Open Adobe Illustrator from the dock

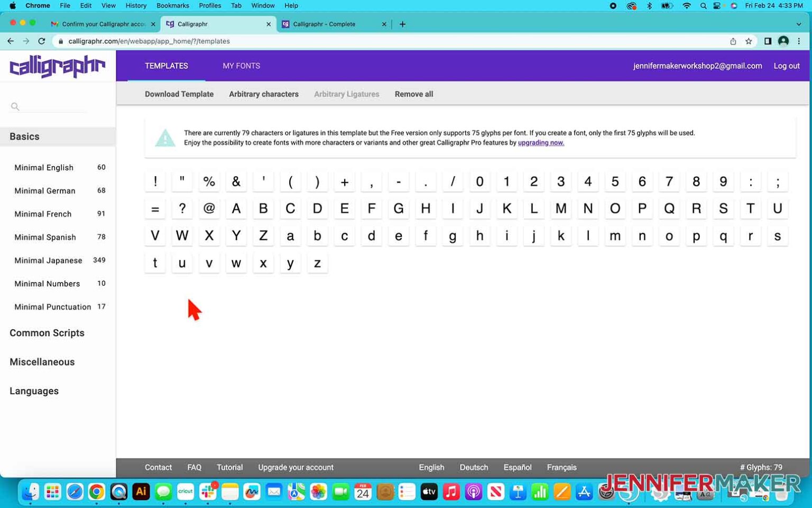click(x=141, y=492)
